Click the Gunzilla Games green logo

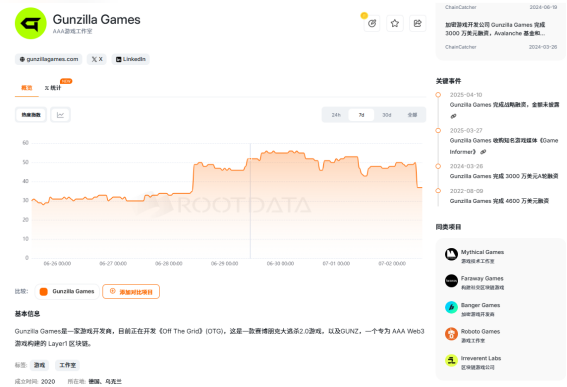(31, 23)
